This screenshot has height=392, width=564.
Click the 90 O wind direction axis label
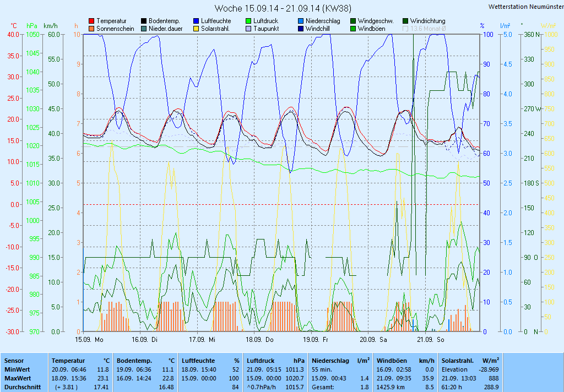coord(532,258)
